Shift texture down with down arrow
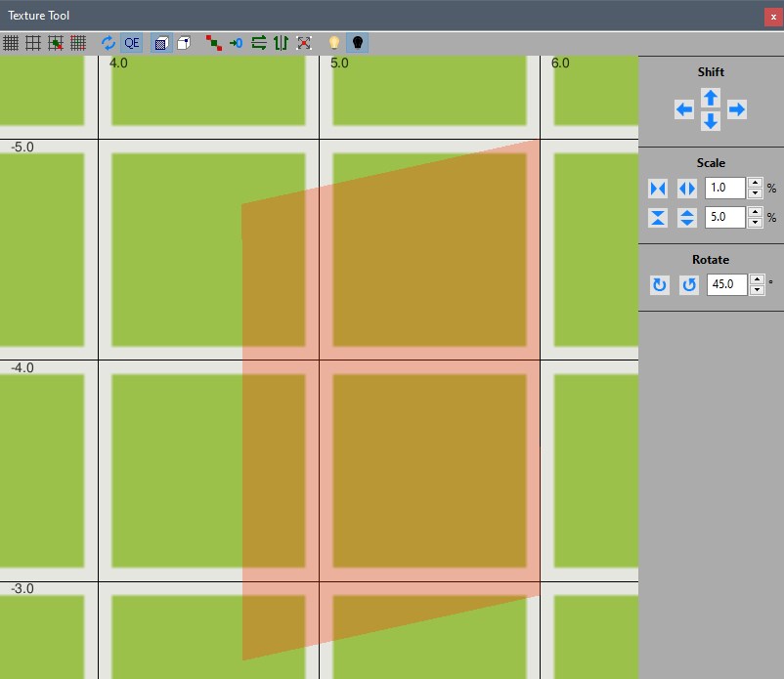Screen dimensions: 784x679 click(x=711, y=121)
